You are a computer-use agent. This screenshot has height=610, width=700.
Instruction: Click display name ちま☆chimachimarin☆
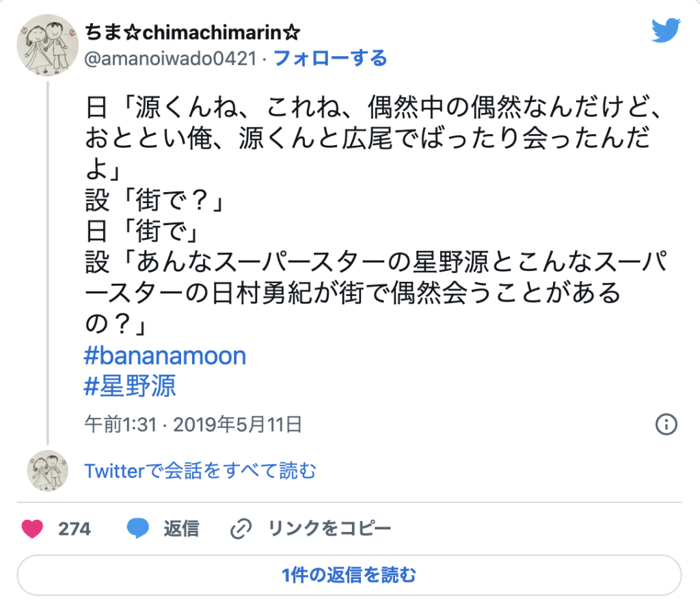(x=193, y=31)
